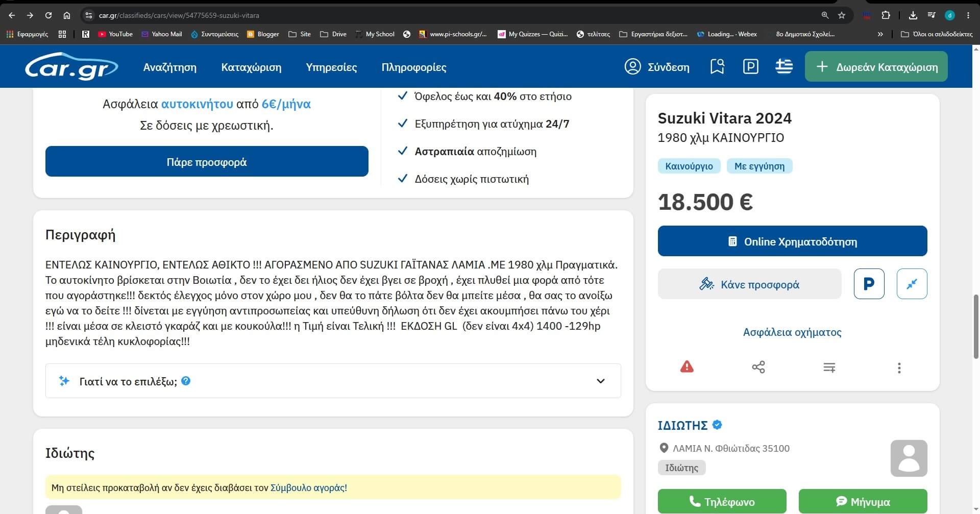Open saved searches bookmark icon

[x=717, y=66]
